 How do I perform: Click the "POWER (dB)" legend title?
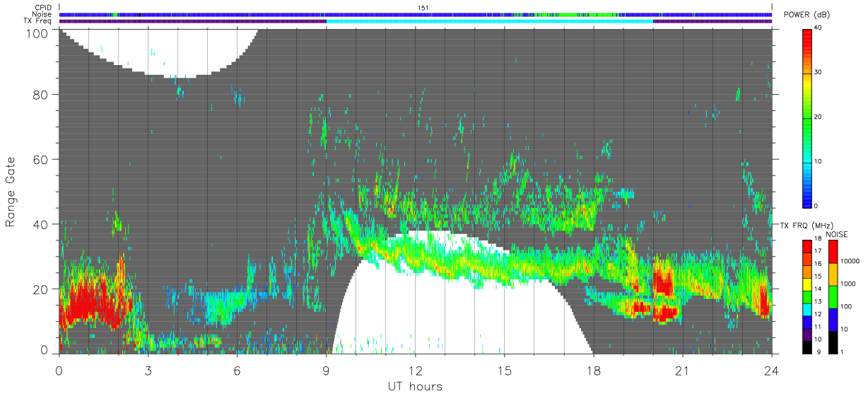click(805, 15)
